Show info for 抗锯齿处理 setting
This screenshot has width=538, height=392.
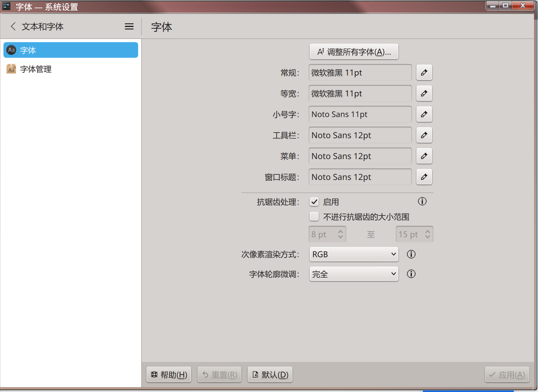[x=422, y=201]
